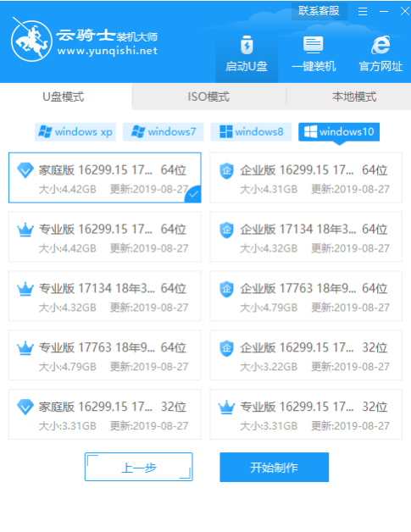This screenshot has height=532, width=411.
Task: Click diamond icon of 家庭版 64位
Action: tap(25, 170)
